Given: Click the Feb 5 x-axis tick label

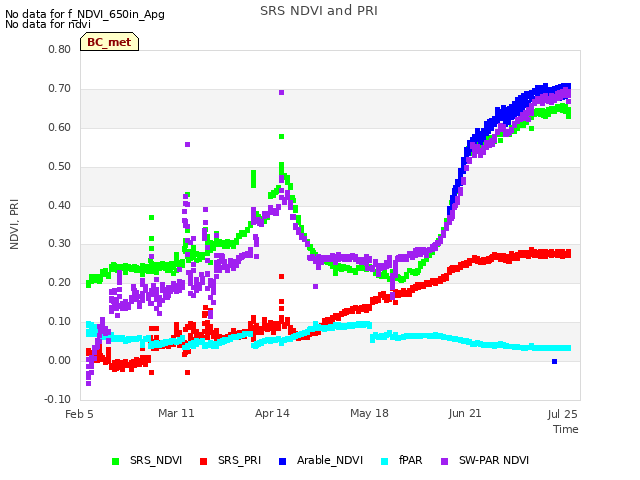Looking at the screenshot, I should (79, 414).
